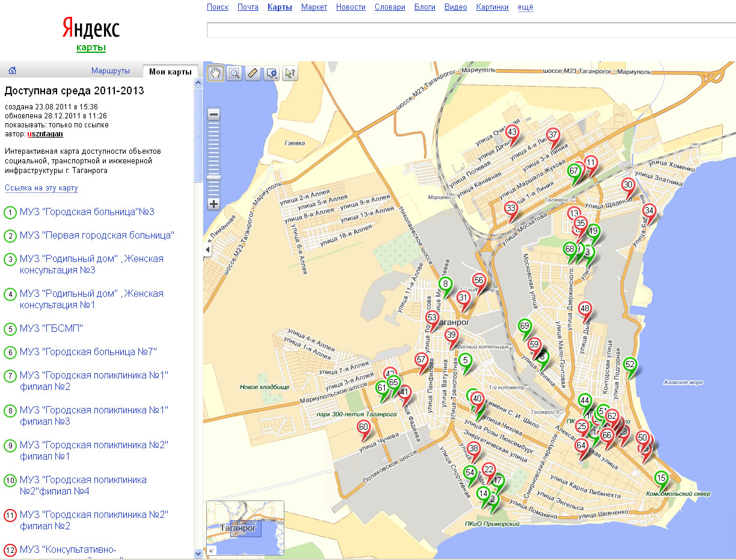This screenshot has width=736, height=560.
Task: Click green map marker 69
Action: pyautogui.click(x=525, y=327)
